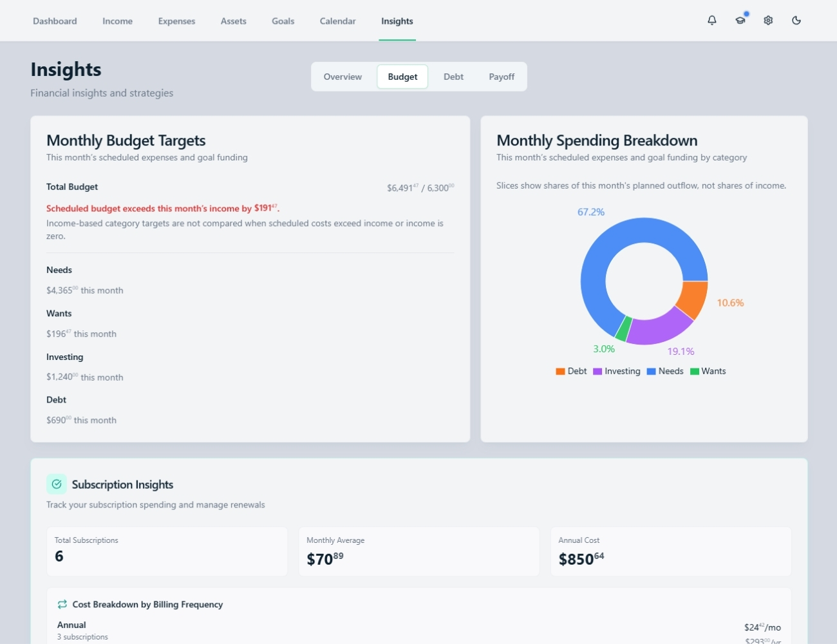Image resolution: width=837 pixels, height=644 pixels.
Task: Click the Total Budget $6,491.47 / 6,300 amount
Action: point(420,187)
